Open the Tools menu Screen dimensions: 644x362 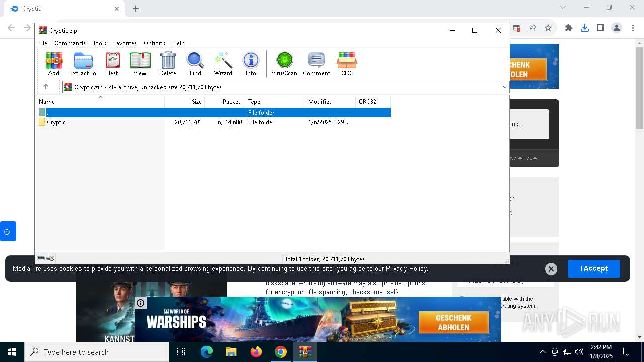(x=99, y=43)
